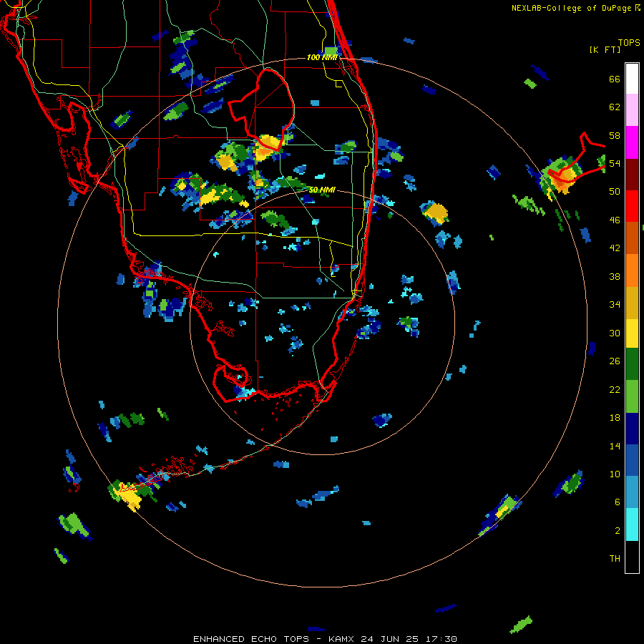Click the 54 legend value
Viewport: 644px width, 644px height.
[615, 163]
